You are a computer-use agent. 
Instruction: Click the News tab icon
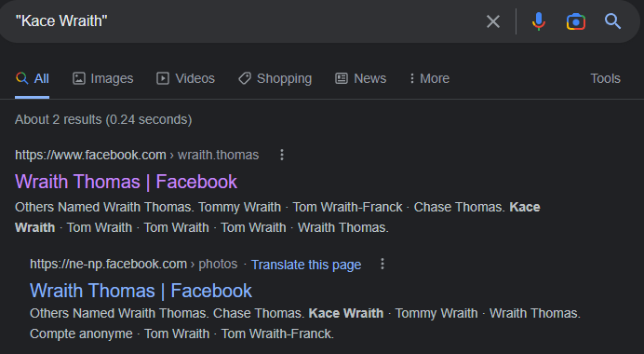pos(342,78)
